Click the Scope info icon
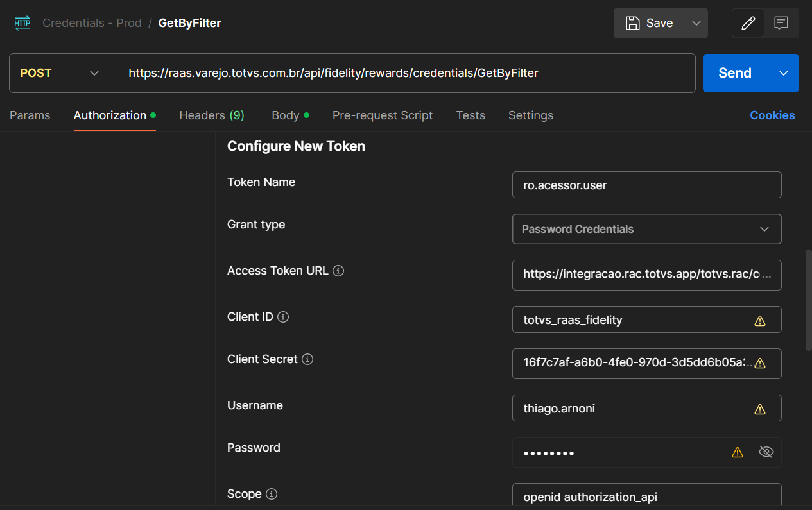812x510 pixels. coord(272,494)
